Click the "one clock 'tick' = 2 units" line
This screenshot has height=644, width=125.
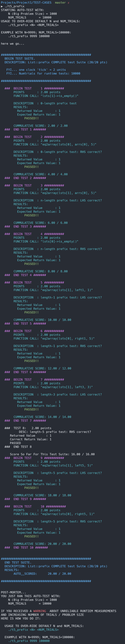coord(36,70)
